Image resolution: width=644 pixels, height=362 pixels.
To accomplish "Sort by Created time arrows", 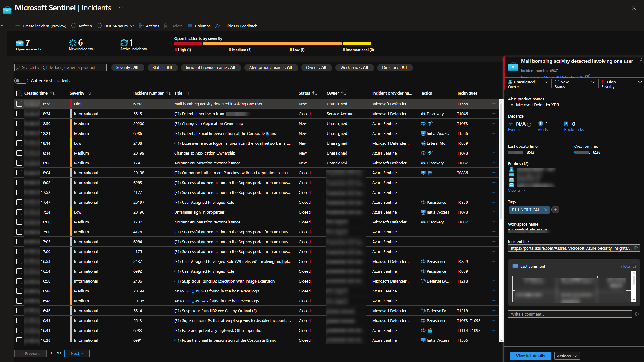I will tap(53, 93).
